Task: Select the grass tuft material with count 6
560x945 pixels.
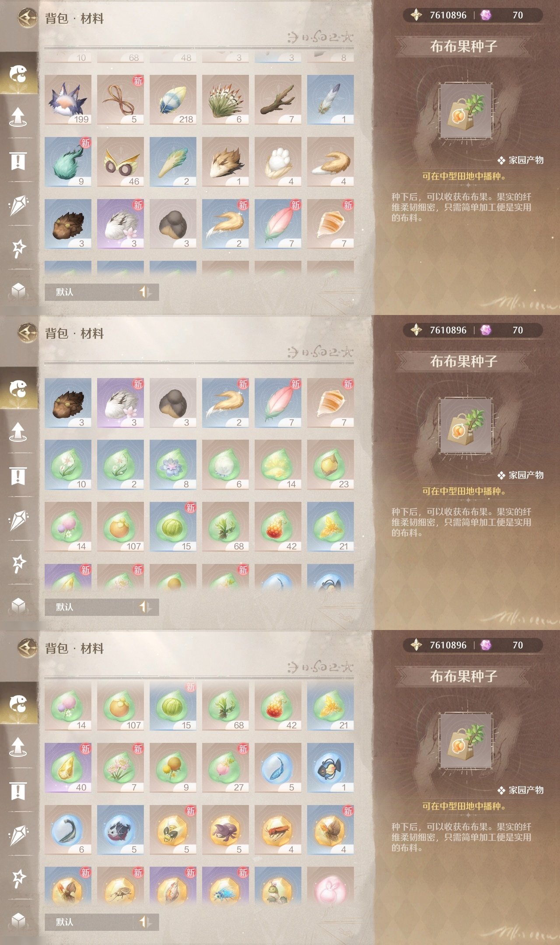Action: pyautogui.click(x=225, y=100)
